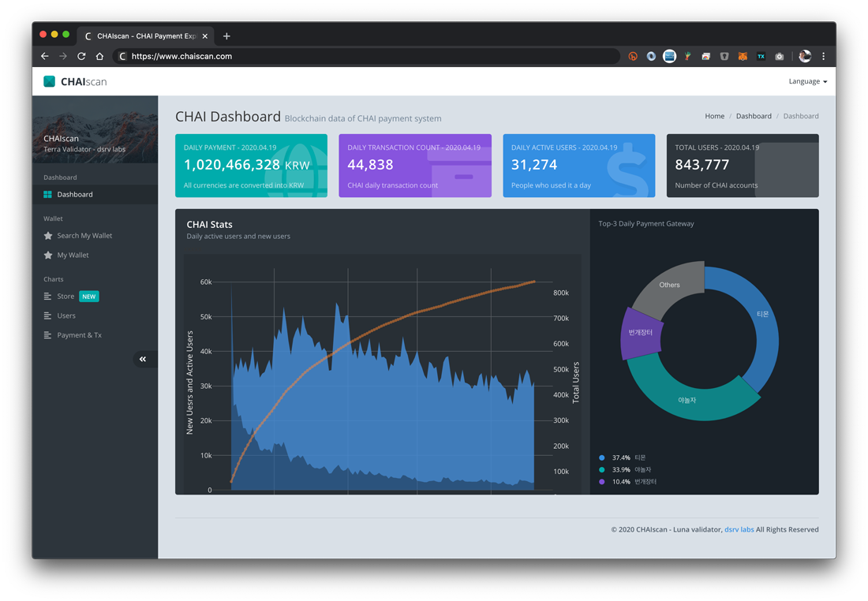Click the Daily Payment KRW card
The width and height of the screenshot is (868, 601).
(x=251, y=166)
